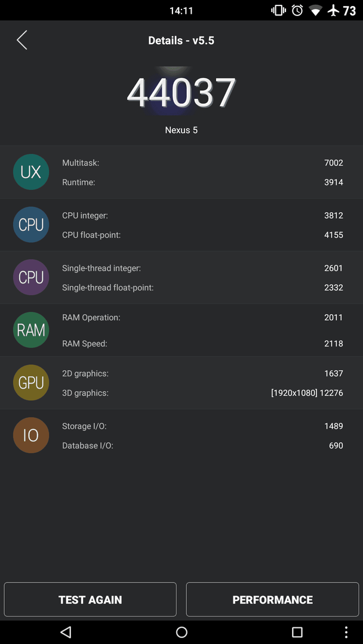Tap the alarm clock status icon
This screenshot has width=363, height=644.
pos(297,10)
